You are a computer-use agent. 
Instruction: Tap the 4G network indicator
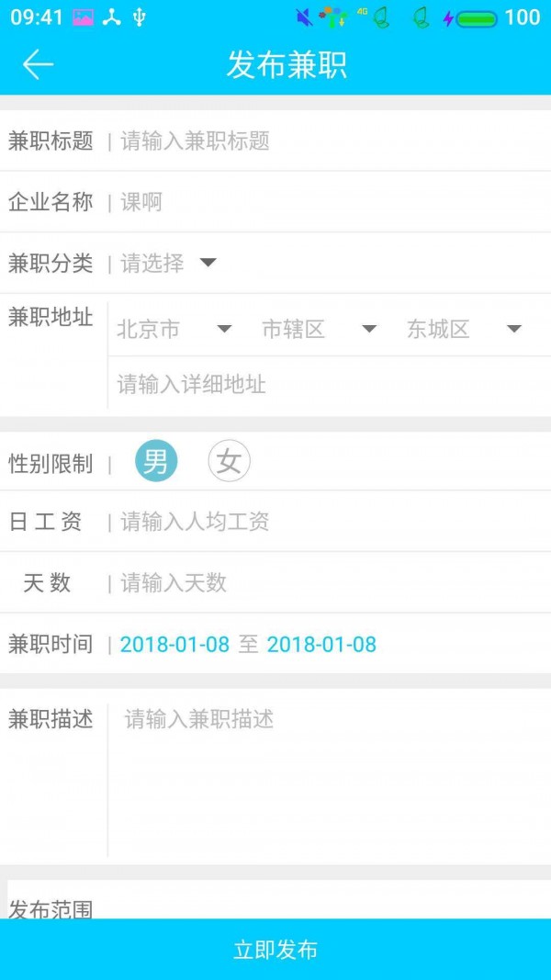(365, 13)
